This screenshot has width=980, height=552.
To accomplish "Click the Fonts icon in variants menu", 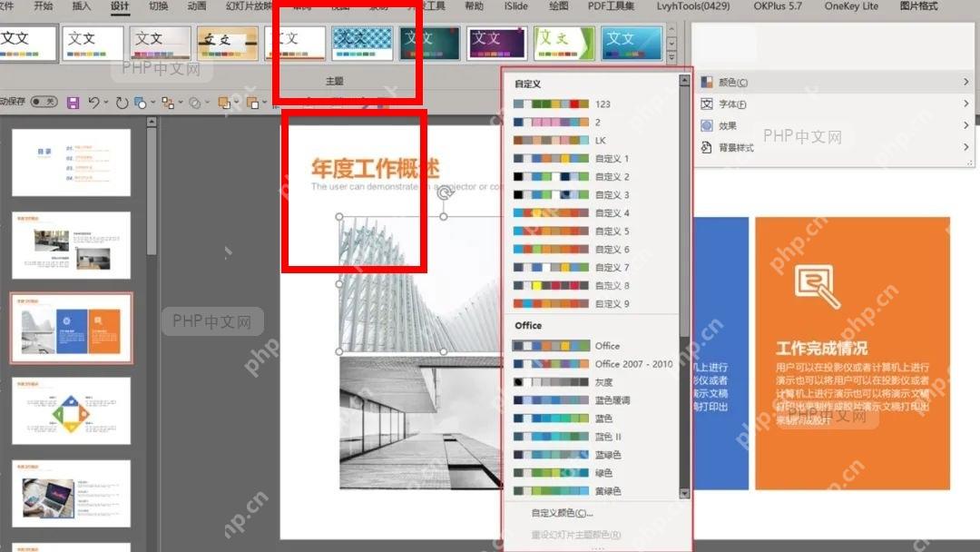I will tap(707, 103).
